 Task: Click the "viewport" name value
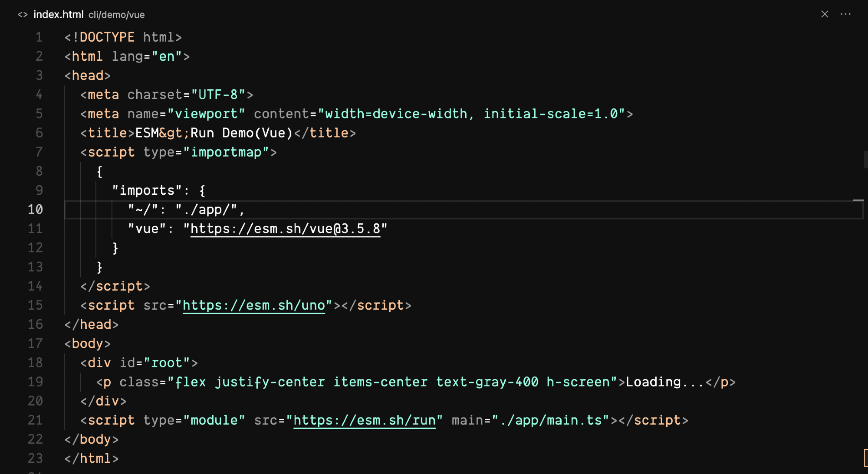click(x=206, y=114)
